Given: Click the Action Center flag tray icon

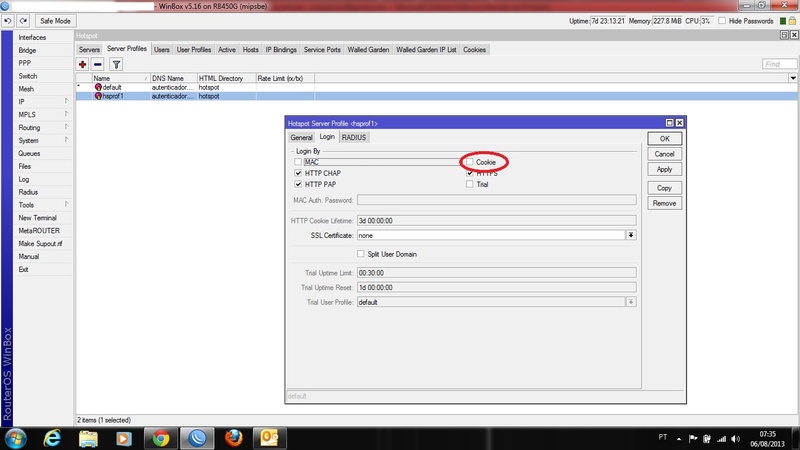Looking at the screenshot, I should [693, 439].
